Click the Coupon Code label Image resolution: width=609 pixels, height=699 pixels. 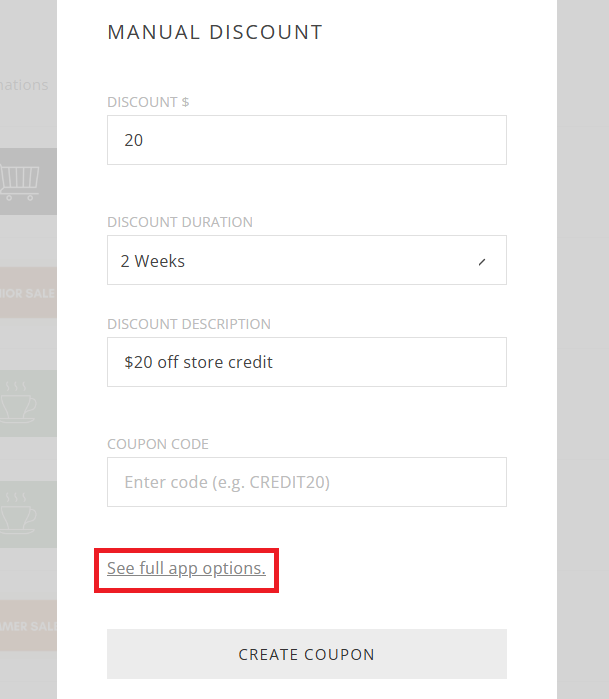(158, 444)
